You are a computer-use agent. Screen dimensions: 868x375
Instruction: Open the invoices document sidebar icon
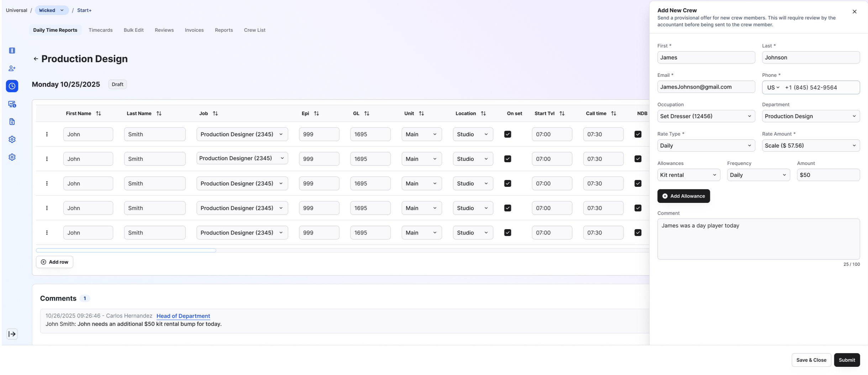click(12, 121)
